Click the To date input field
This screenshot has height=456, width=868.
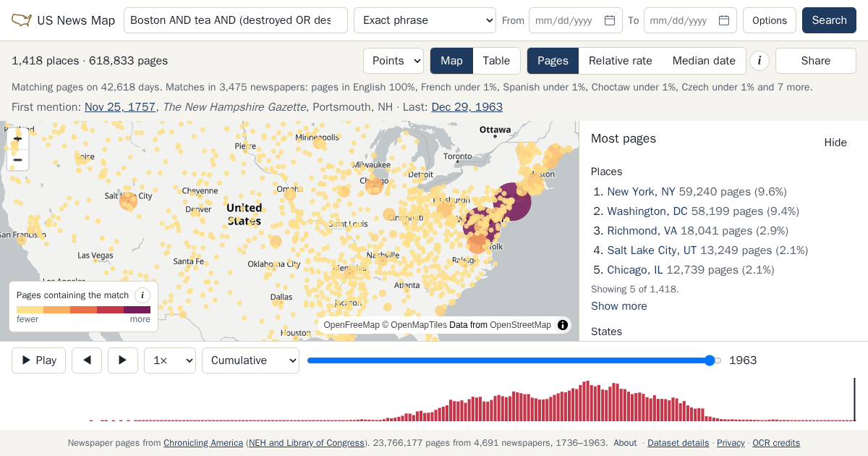coord(690,20)
